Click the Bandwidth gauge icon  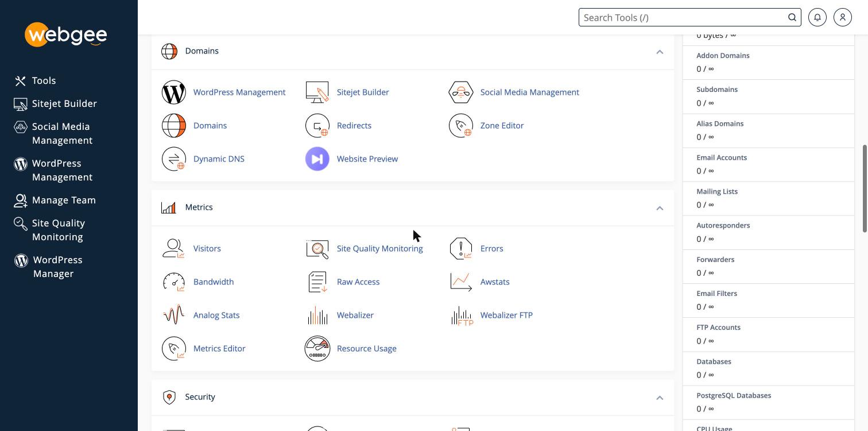coord(174,282)
